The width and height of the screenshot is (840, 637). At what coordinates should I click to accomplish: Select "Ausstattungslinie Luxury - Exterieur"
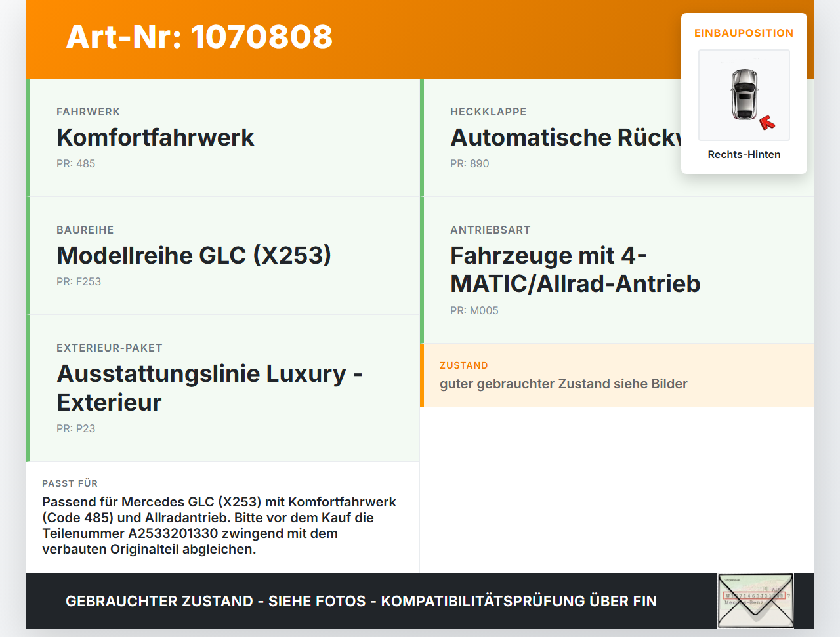[210, 388]
